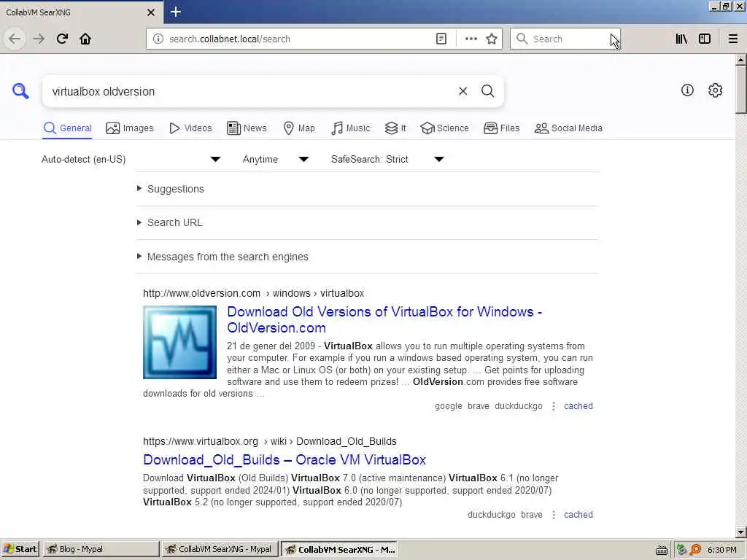
Task: Clear the search query with X
Action: click(x=462, y=91)
